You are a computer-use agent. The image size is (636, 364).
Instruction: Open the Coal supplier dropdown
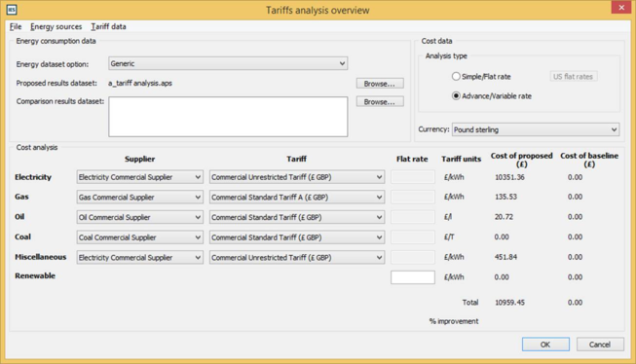pyautogui.click(x=139, y=237)
